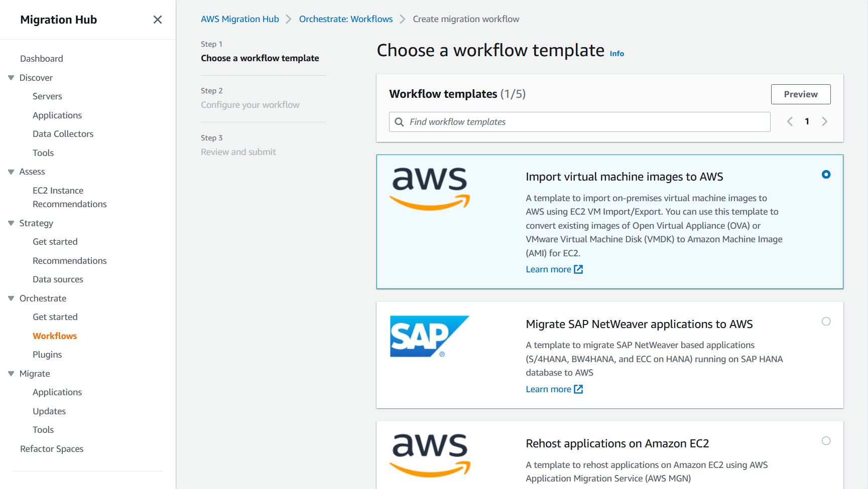Click Step 2 Configure your workflow
Image resolution: width=868 pixels, height=489 pixels.
pos(250,105)
